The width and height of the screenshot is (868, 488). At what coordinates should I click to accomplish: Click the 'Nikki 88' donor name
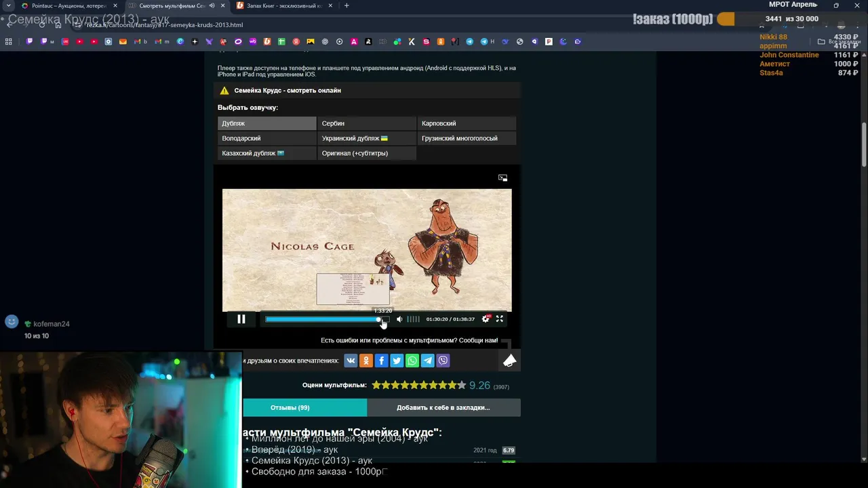(x=773, y=37)
